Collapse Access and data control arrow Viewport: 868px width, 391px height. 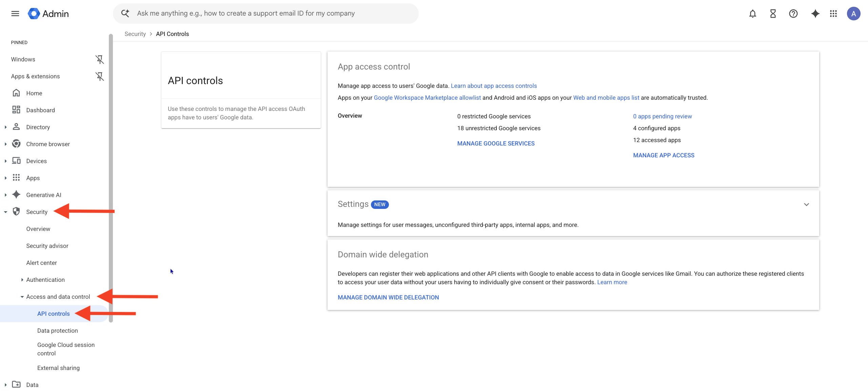(x=22, y=297)
